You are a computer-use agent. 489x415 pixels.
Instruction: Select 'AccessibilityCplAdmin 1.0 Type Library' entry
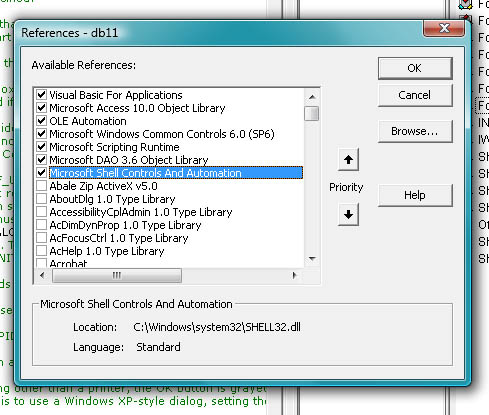pyautogui.click(x=141, y=212)
